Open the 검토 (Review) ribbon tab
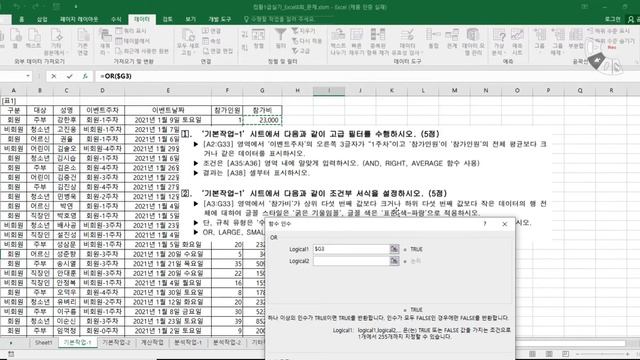This screenshot has width=640, height=360. [x=167, y=19]
